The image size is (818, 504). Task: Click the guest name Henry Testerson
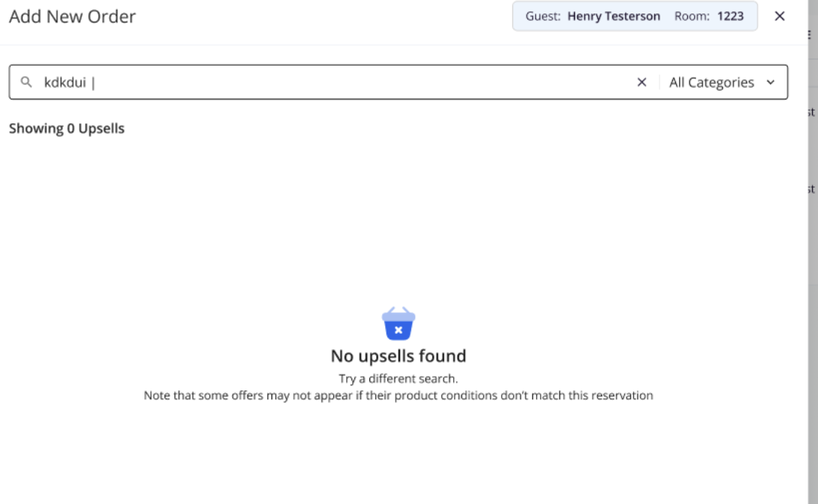[x=614, y=16]
